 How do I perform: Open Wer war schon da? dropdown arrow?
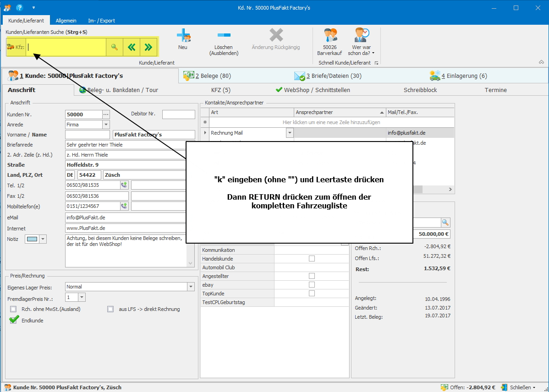(373, 53)
